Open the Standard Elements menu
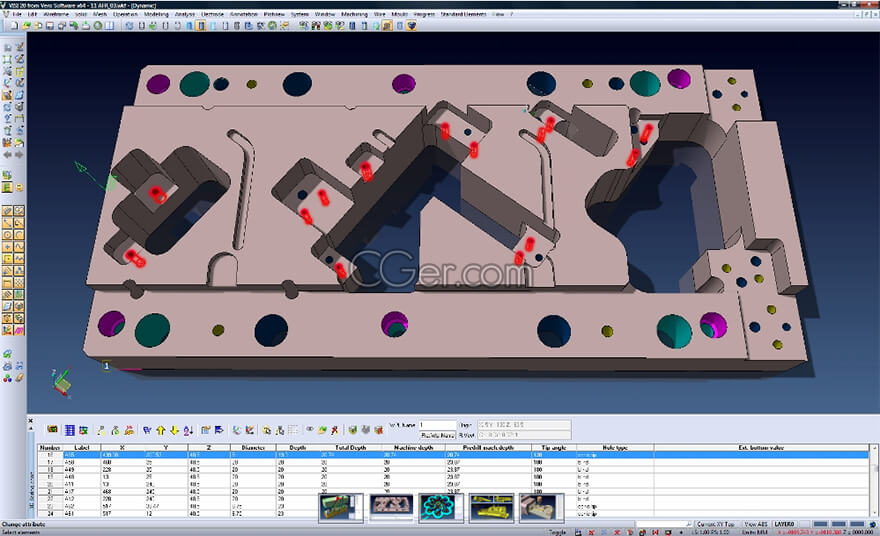 (x=464, y=14)
